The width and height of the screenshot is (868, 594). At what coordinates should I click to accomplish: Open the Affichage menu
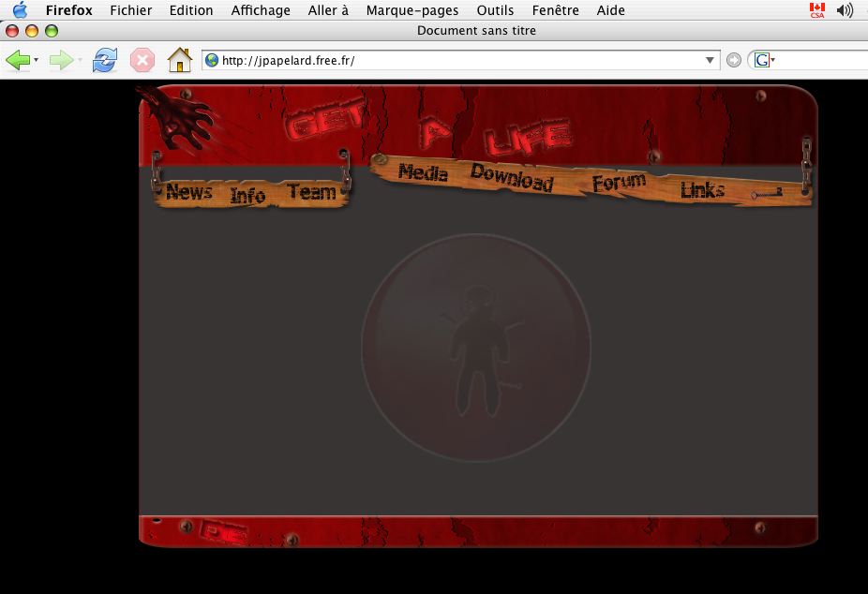click(261, 10)
